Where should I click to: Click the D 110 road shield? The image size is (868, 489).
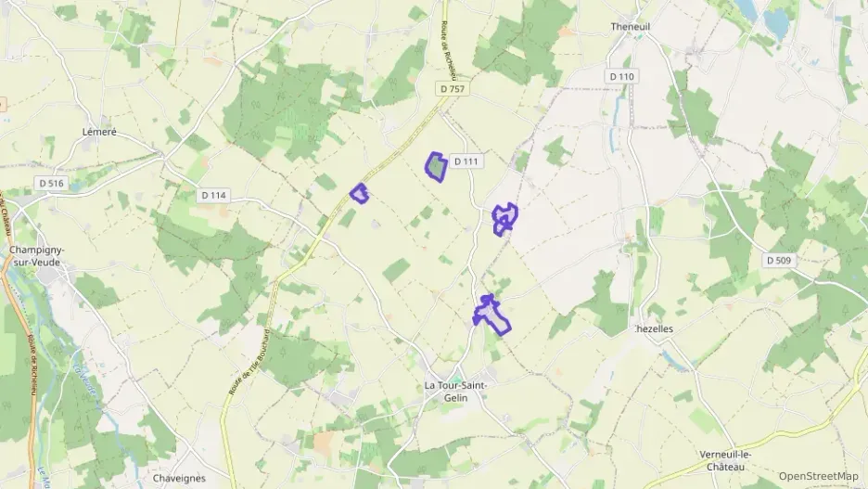coord(621,76)
